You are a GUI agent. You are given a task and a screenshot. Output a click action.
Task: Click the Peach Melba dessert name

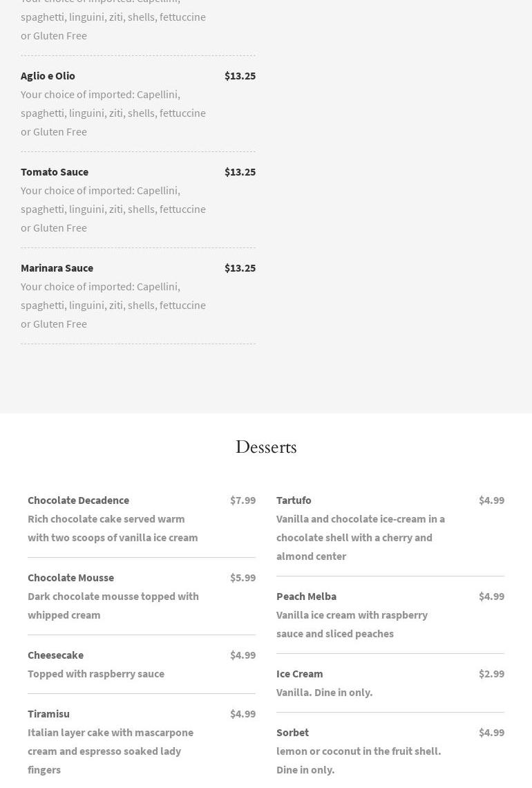306,596
